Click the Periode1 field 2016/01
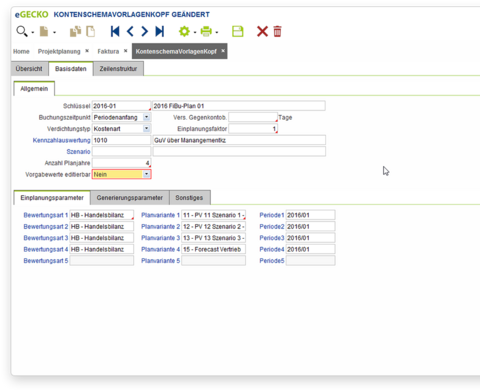The height and width of the screenshot is (391, 480). coord(310,215)
